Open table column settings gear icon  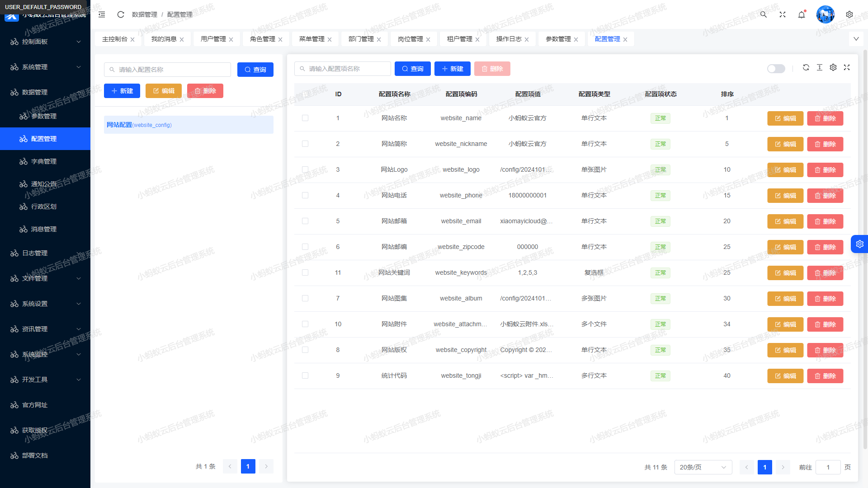[833, 67]
